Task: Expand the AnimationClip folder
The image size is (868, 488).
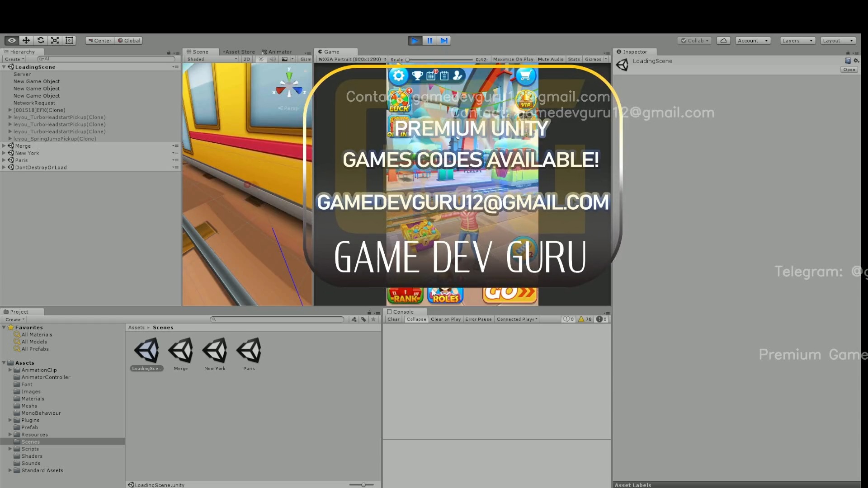Action: pos(10,370)
